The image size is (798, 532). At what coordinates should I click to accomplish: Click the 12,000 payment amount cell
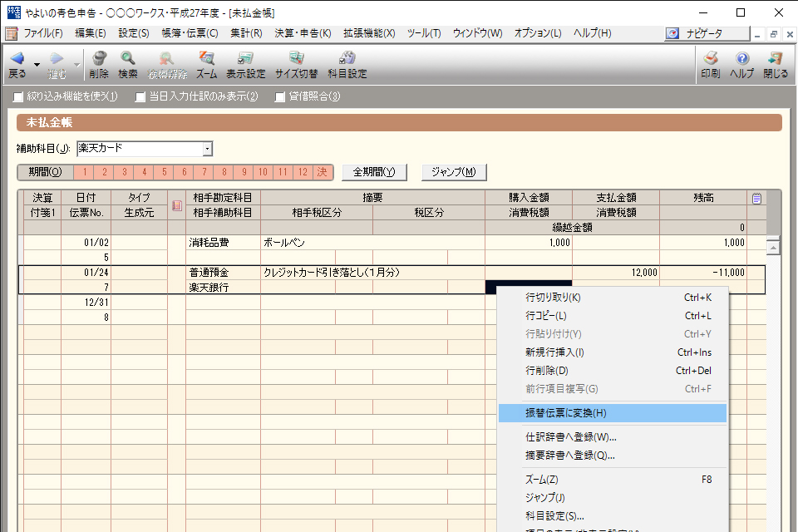coord(616,273)
